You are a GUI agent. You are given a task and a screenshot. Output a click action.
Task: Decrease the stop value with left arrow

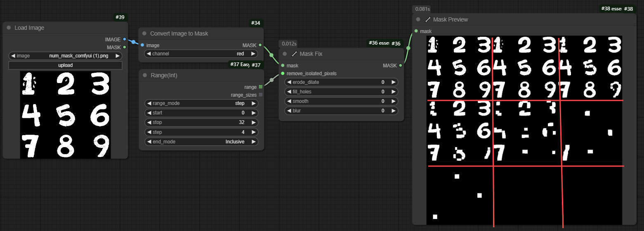pyautogui.click(x=149, y=122)
